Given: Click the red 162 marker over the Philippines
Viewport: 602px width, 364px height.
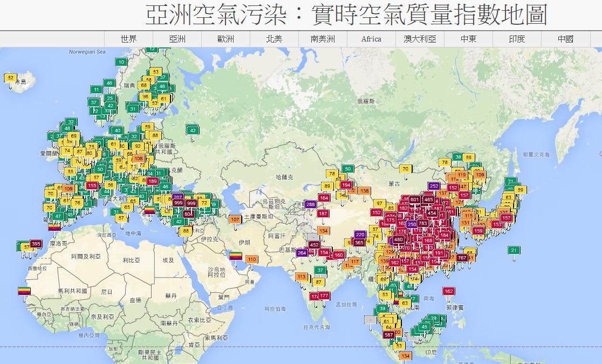Looking at the screenshot, I should click(448, 291).
